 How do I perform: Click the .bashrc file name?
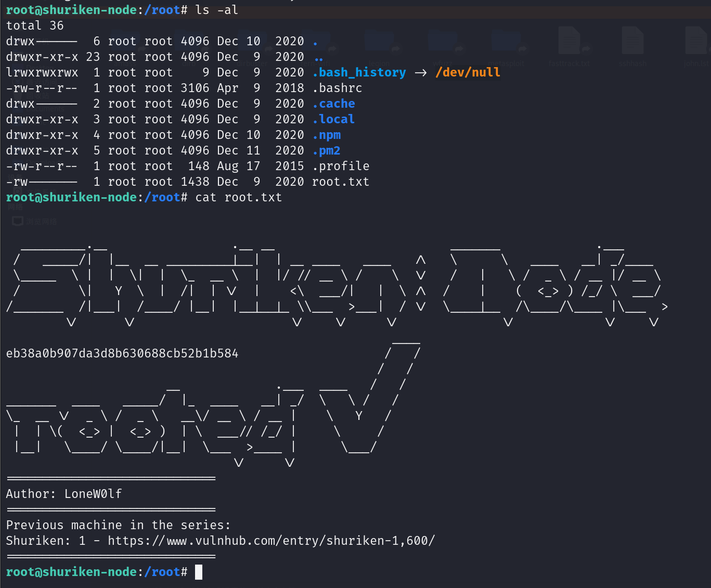[337, 88]
